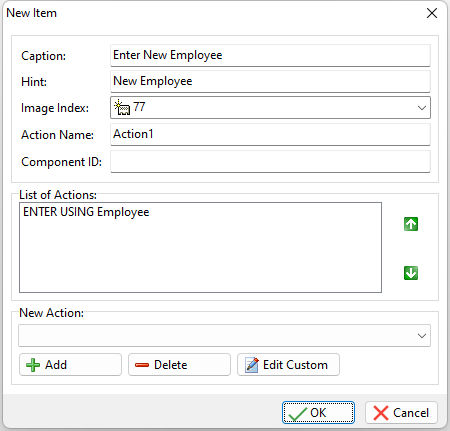Click the 'Component ID:' label
450x431 pixels.
click(x=61, y=162)
